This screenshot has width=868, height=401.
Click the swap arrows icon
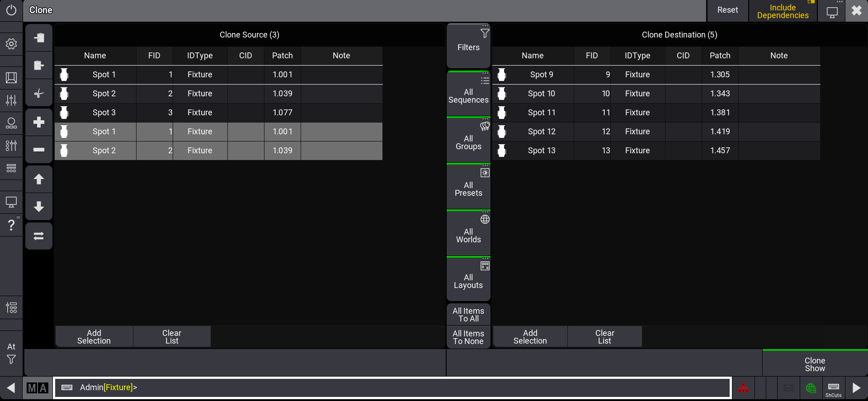coord(39,236)
